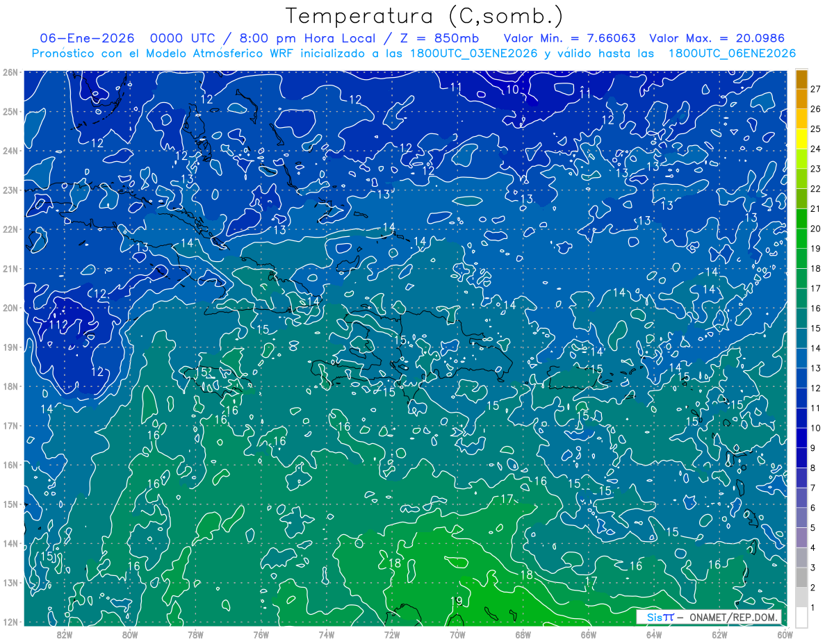Click the color scale label "25"
The height and width of the screenshot is (644, 834).
[815, 129]
